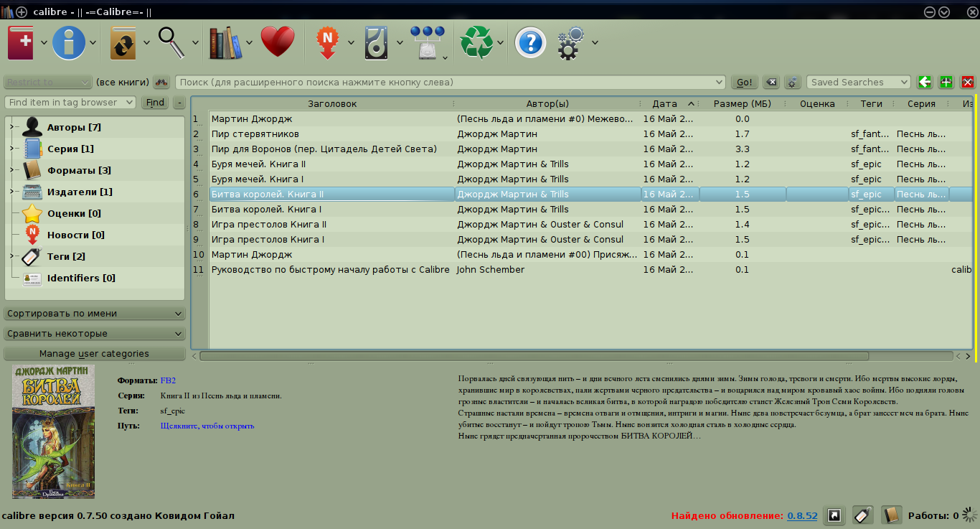Click the View book magnifying glass icon
Screen dimensions: 980x529
pyautogui.click(x=172, y=42)
